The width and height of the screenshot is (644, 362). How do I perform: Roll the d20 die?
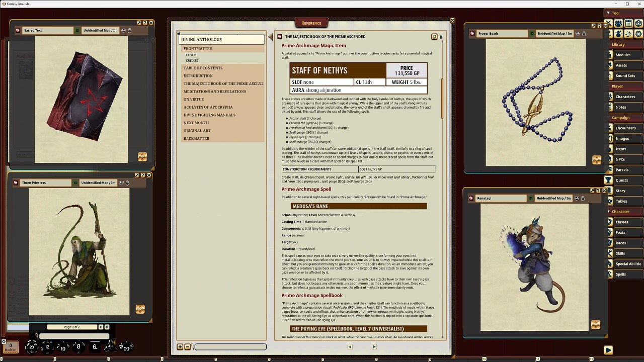(x=32, y=347)
